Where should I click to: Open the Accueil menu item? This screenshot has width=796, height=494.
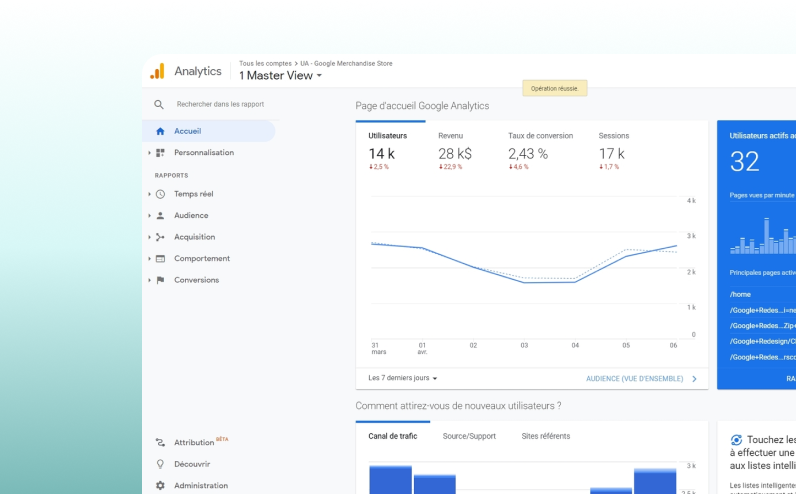tap(209, 131)
